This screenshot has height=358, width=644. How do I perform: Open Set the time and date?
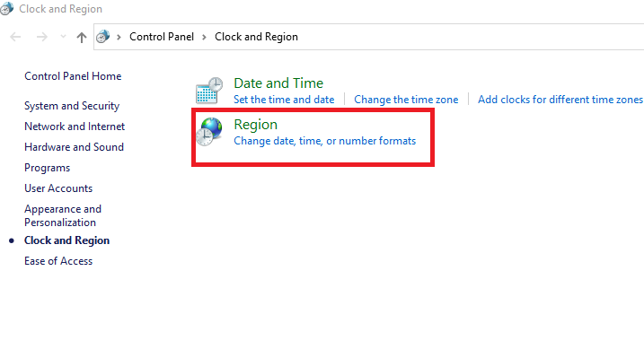tap(284, 100)
